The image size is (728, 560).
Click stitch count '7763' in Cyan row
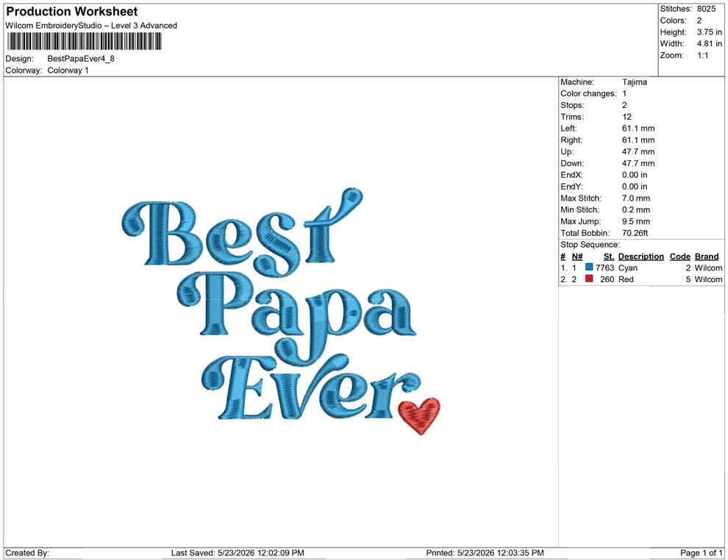tap(604, 268)
